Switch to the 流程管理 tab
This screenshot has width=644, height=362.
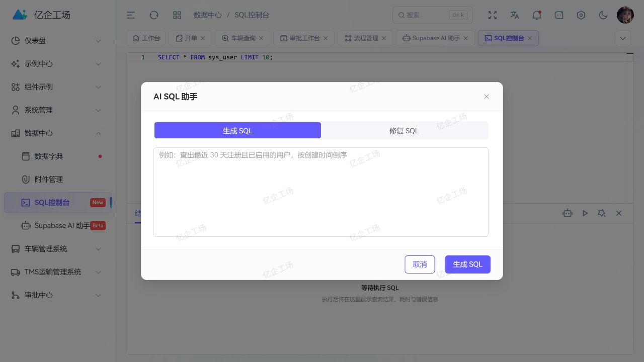pyautogui.click(x=366, y=38)
